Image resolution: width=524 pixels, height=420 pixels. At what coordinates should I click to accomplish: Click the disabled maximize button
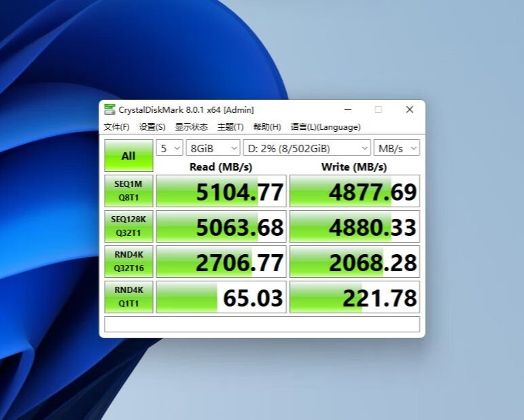click(379, 109)
